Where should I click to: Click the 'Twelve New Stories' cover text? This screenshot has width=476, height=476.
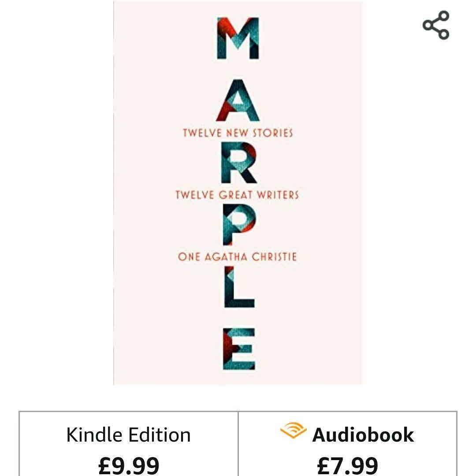(238, 133)
